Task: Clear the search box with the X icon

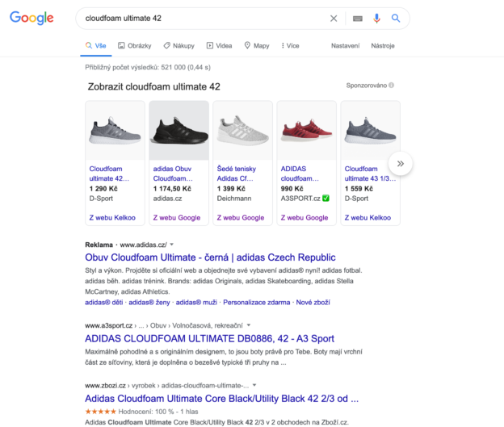Action: coord(334,19)
